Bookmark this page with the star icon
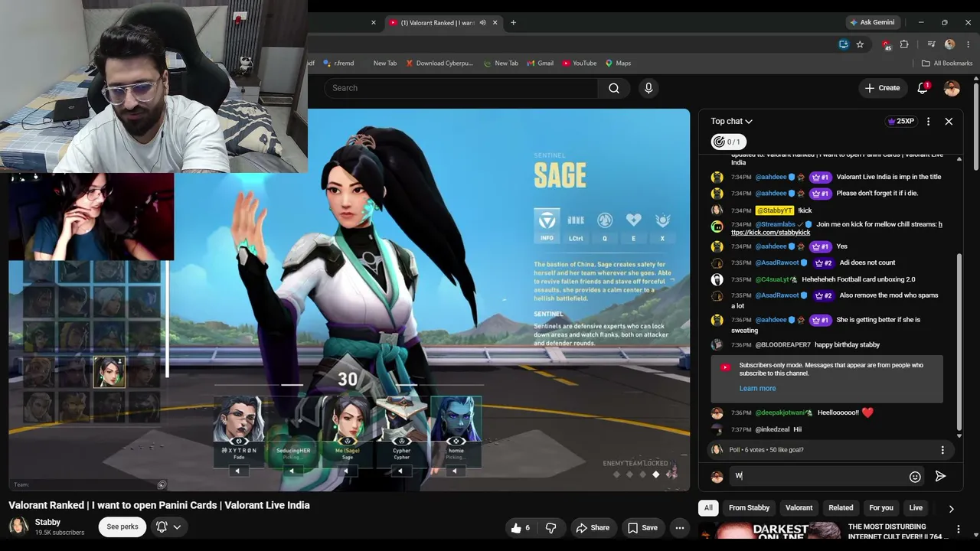The width and height of the screenshot is (980, 551). [860, 44]
